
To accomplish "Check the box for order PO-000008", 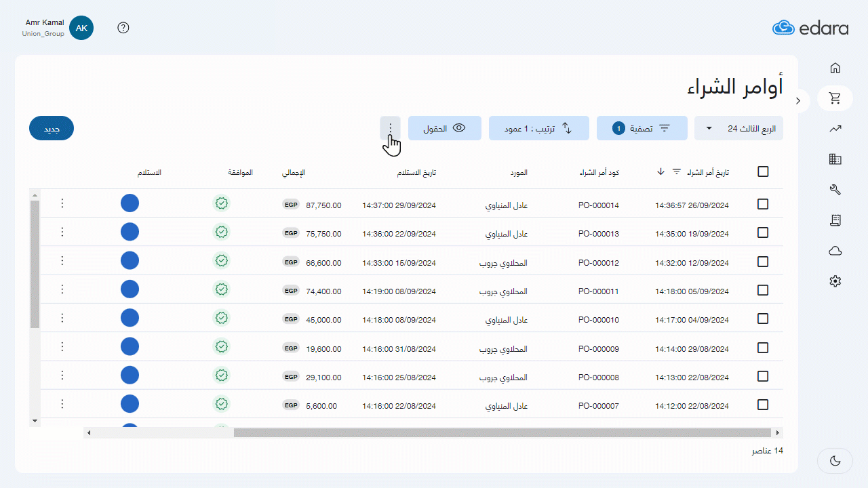I will click(763, 376).
